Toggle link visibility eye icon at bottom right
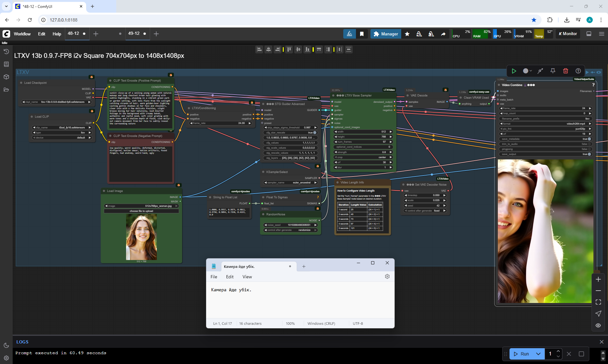The image size is (608, 364). coord(598,325)
